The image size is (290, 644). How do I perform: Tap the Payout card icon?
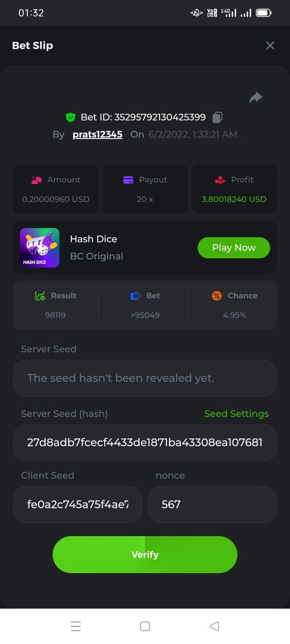[x=128, y=180]
